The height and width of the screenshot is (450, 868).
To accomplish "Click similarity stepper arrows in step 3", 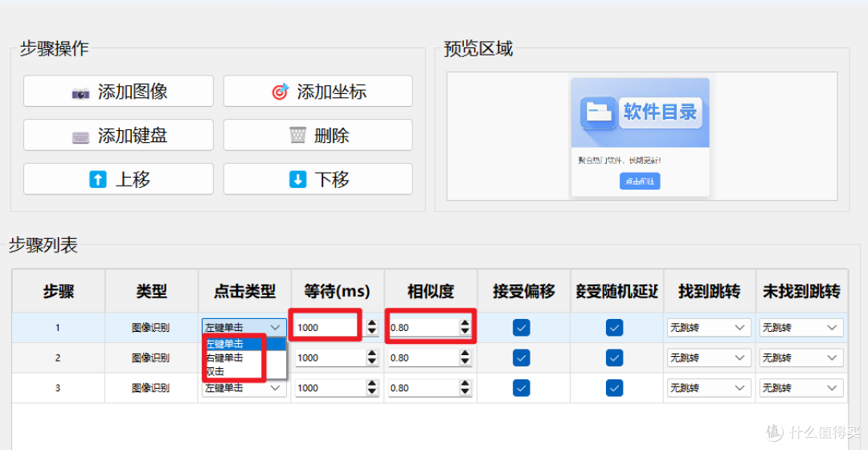I will (x=465, y=388).
